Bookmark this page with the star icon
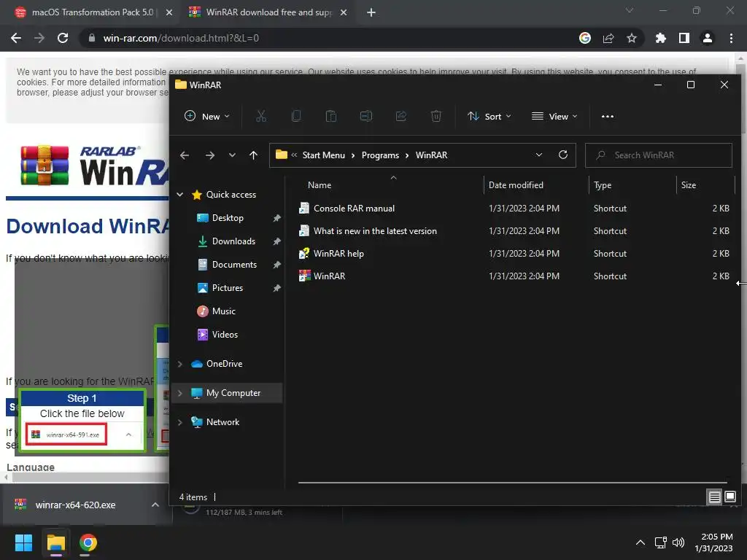Viewport: 747px width, 560px height. tap(632, 38)
